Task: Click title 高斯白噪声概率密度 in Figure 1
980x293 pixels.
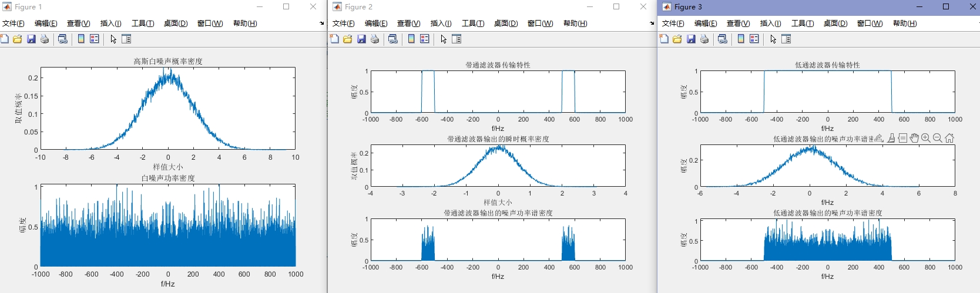Action: 168,61
